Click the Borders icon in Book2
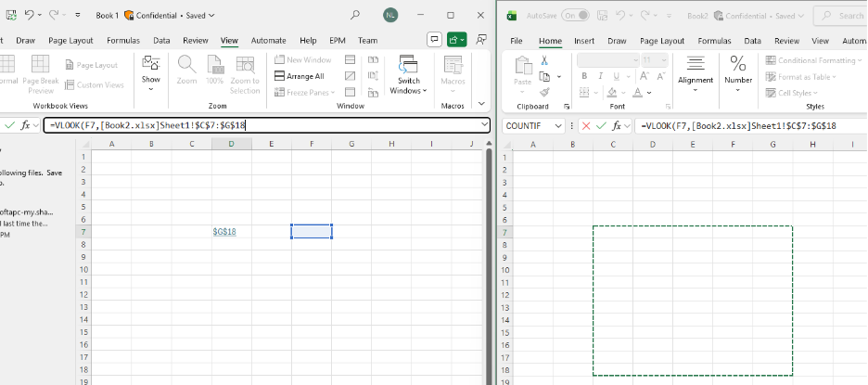Image resolution: width=868 pixels, height=385 pixels. [584, 93]
